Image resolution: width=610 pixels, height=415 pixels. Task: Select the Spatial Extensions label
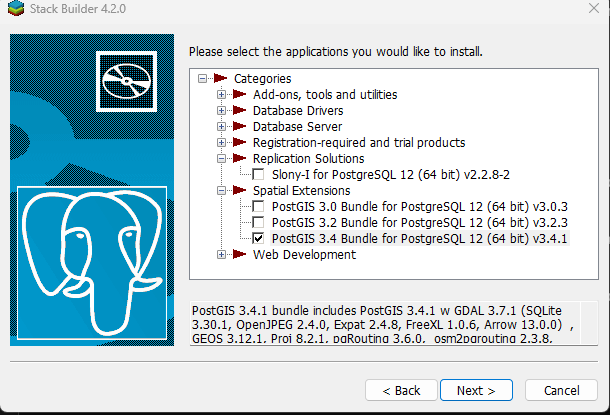pyautogui.click(x=301, y=190)
